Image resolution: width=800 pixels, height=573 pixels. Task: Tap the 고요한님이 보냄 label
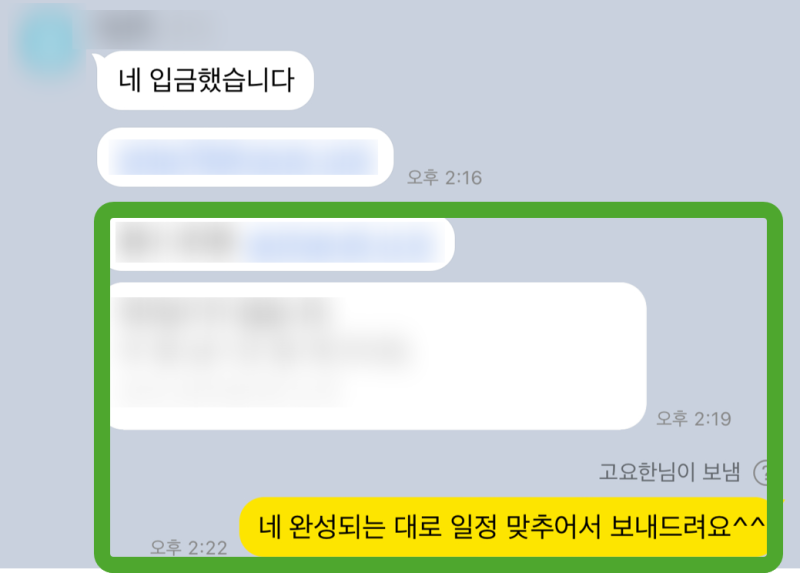click(669, 472)
